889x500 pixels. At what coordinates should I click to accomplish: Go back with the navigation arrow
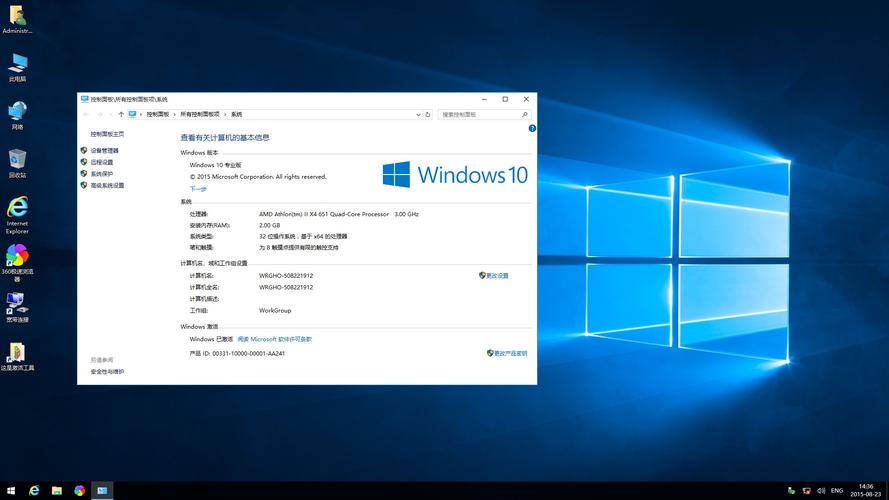[x=86, y=115]
